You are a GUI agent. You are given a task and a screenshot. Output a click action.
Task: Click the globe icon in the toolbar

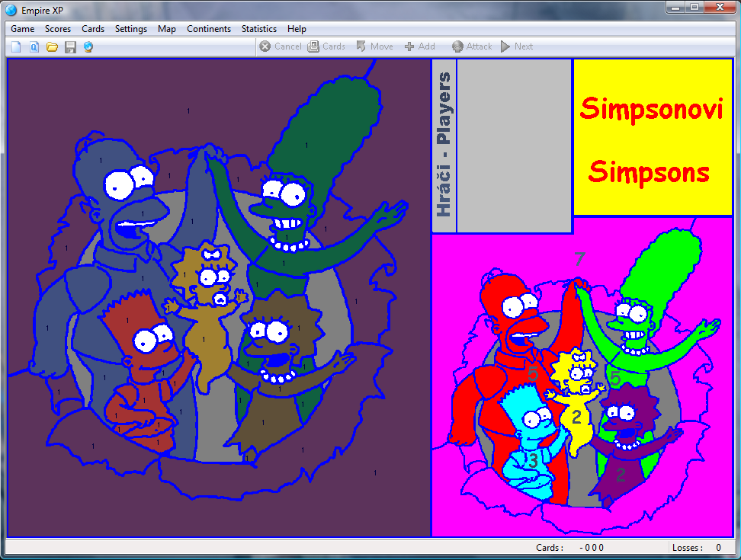[x=88, y=46]
